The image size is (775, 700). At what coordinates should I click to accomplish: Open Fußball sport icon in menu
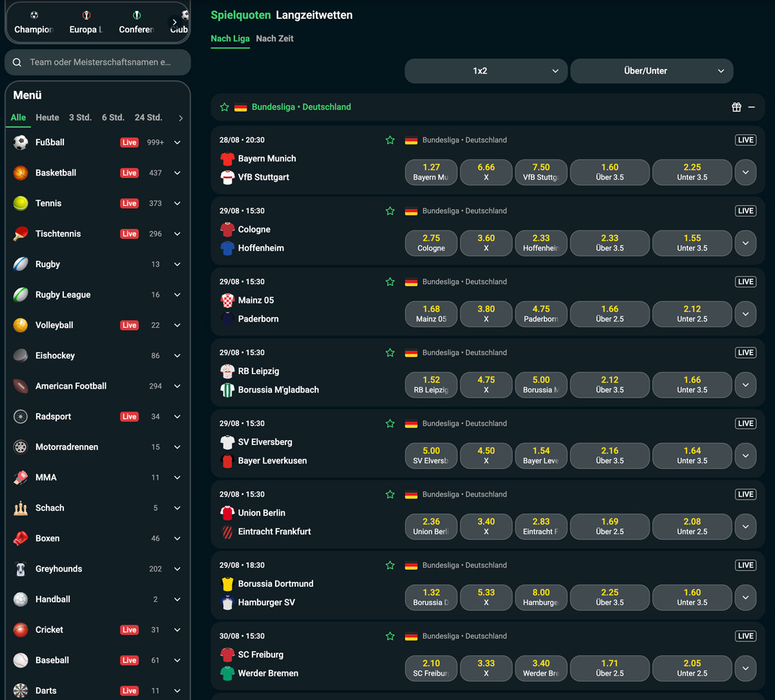pyautogui.click(x=21, y=143)
